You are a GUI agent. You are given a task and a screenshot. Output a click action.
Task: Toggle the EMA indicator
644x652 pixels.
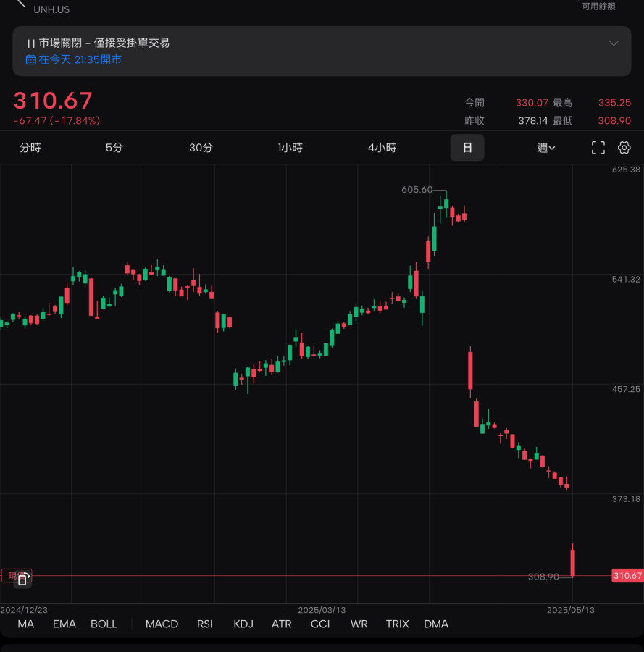64,624
